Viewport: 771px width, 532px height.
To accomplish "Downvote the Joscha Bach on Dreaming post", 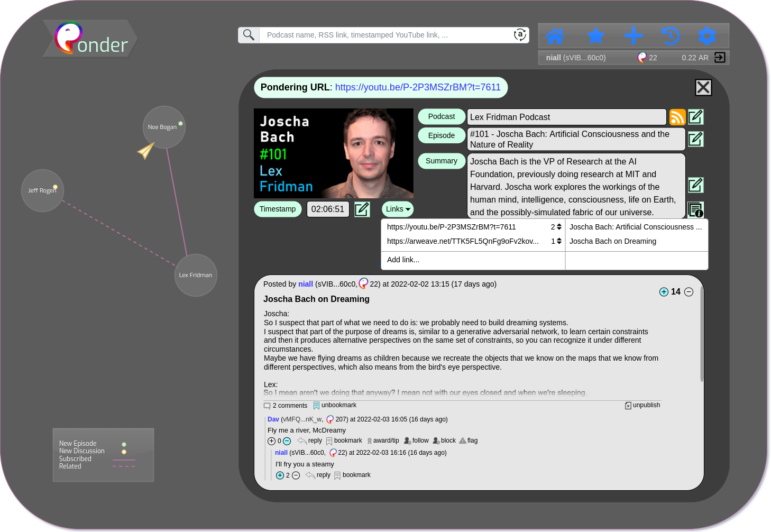I will (689, 292).
